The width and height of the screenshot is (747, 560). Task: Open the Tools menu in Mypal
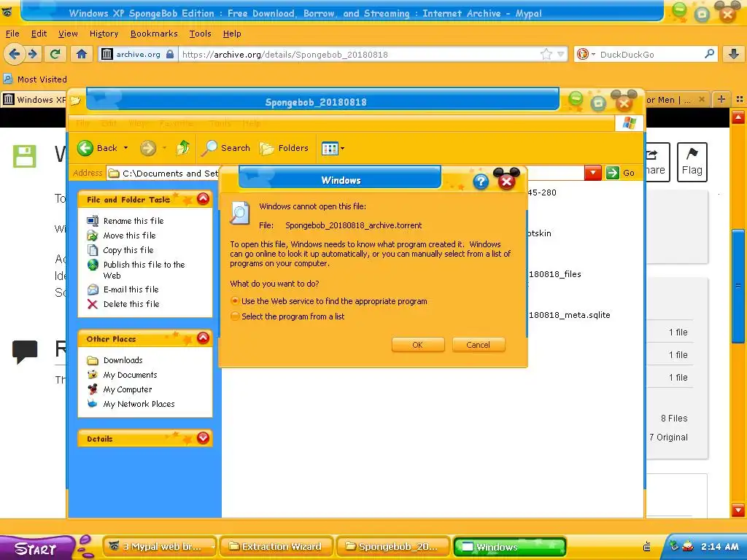pyautogui.click(x=200, y=34)
